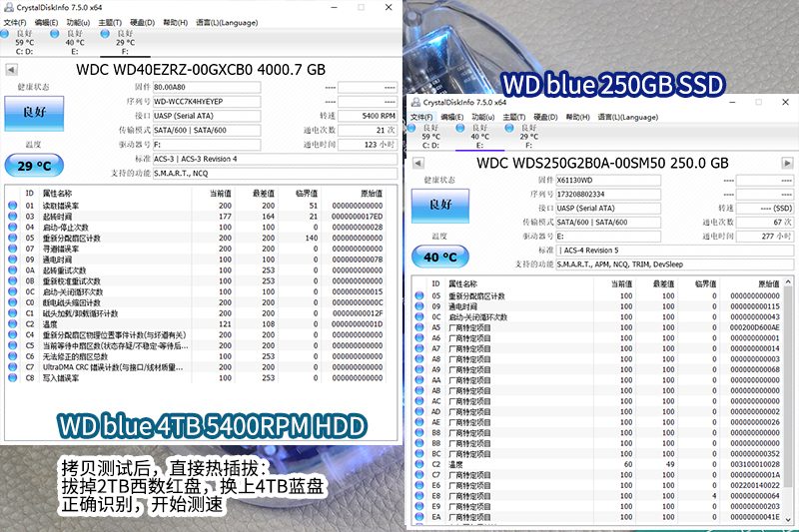The image size is (799, 532).
Task: Click status icon of 05 row in left window
Action: (12, 238)
